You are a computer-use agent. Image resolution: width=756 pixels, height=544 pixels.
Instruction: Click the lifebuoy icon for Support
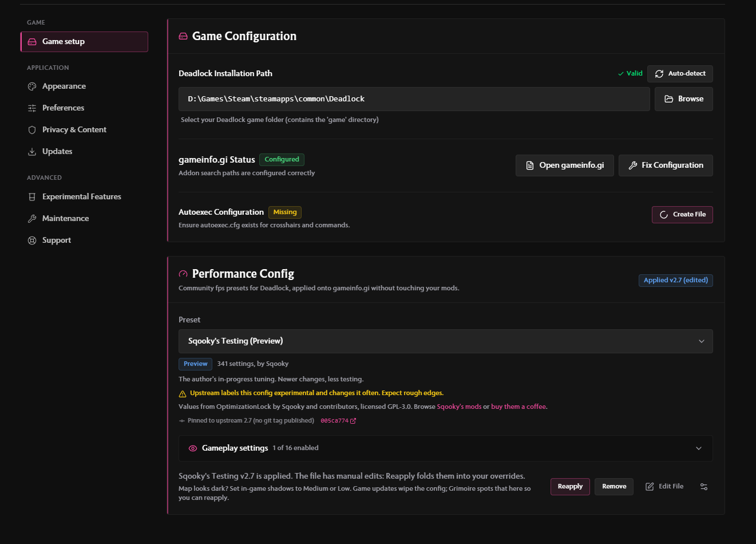(x=32, y=241)
